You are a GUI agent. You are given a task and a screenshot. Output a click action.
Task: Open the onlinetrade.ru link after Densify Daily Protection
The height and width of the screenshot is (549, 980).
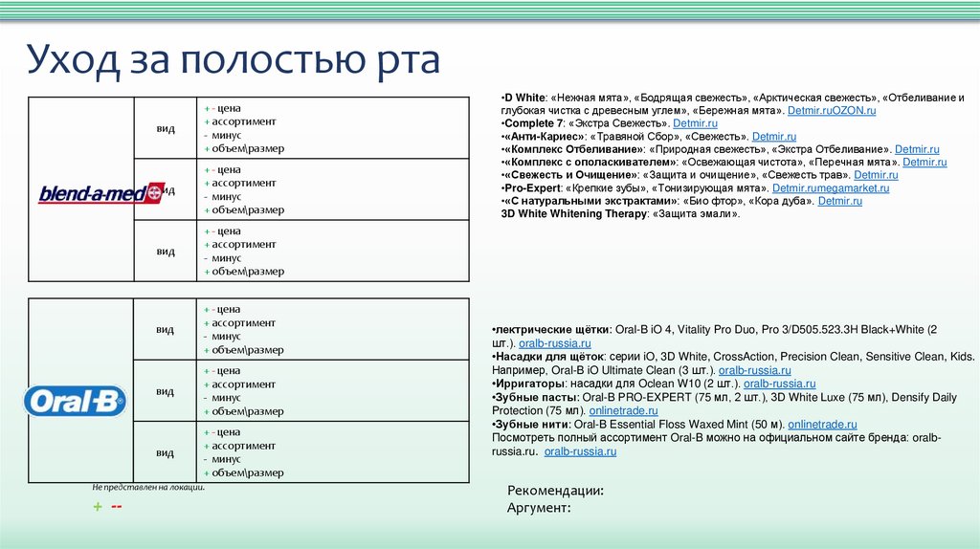click(623, 411)
